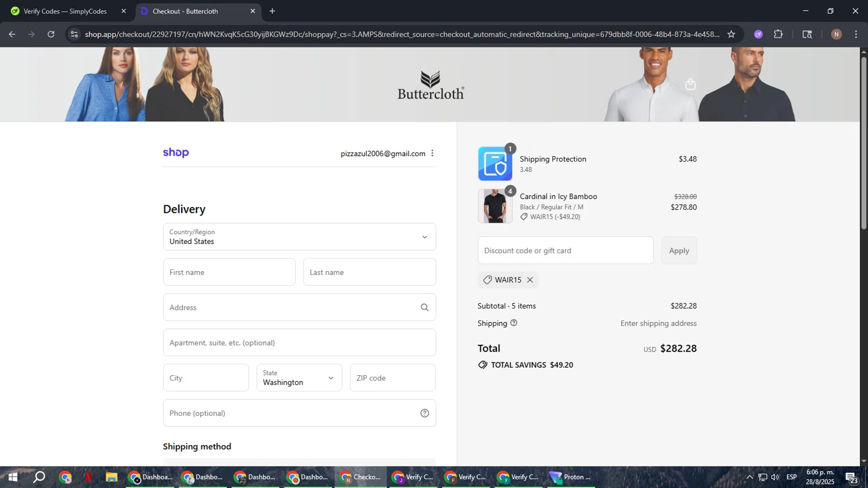Close the Verify Codes SimplyCodes tab
Screen dimensions: 868x488
click(123, 11)
